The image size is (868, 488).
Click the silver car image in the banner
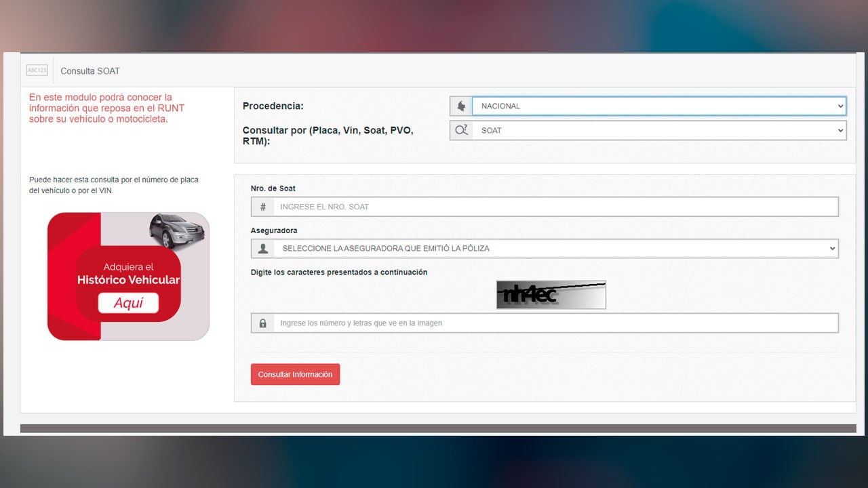click(x=176, y=230)
